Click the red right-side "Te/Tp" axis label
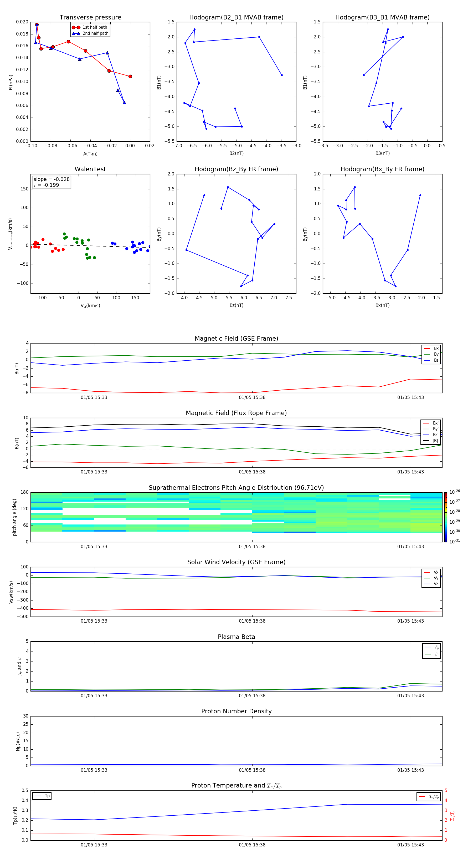This screenshot has height=868, width=473. (453, 816)
